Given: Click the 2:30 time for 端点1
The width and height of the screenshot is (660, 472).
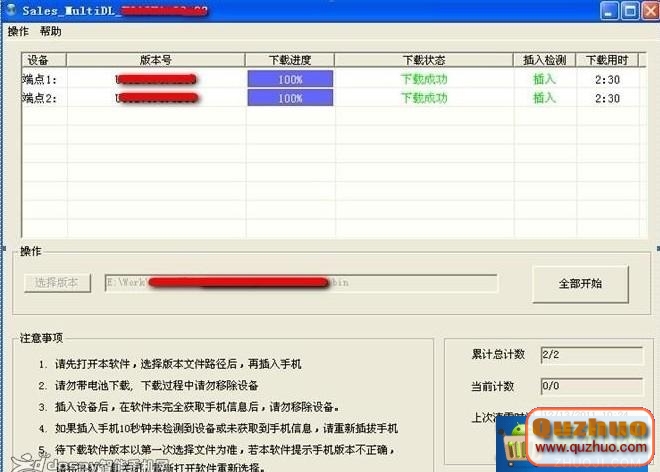Looking at the screenshot, I should (x=607, y=80).
